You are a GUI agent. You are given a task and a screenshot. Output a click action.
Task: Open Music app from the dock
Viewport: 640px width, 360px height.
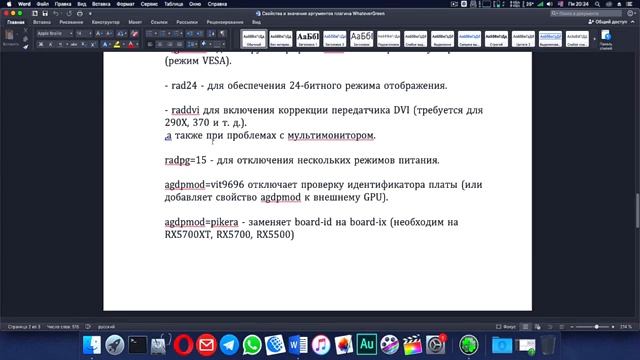click(321, 345)
